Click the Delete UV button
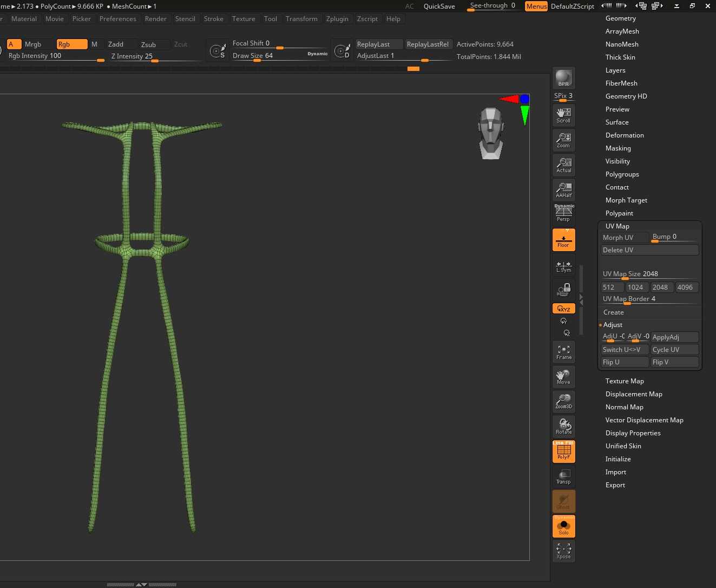716x588 pixels. click(x=650, y=250)
